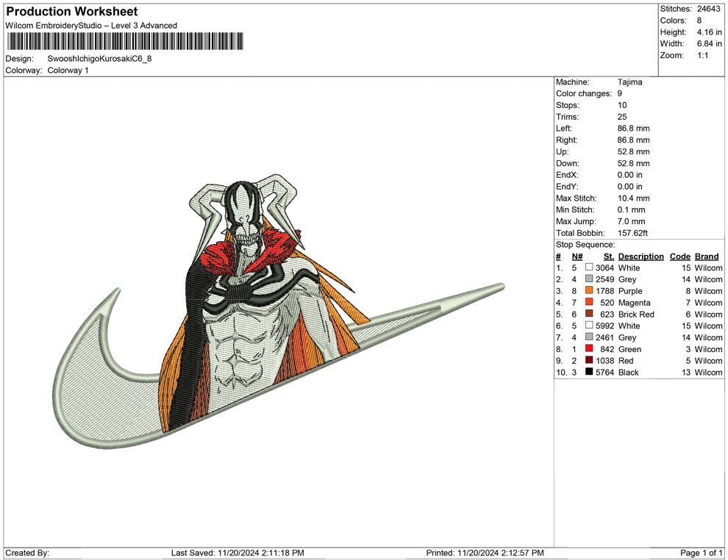Click the swatch for thread 842 Green
Image resolution: width=728 pixels, height=560 pixels.
(589, 349)
